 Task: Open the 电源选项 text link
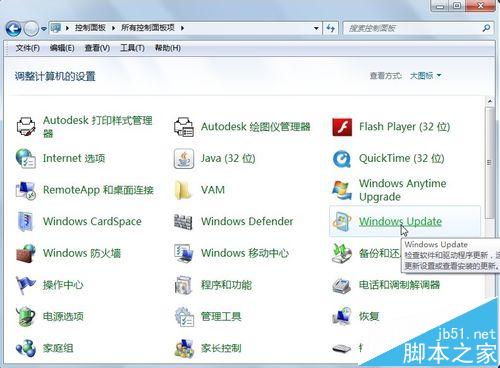tap(63, 316)
